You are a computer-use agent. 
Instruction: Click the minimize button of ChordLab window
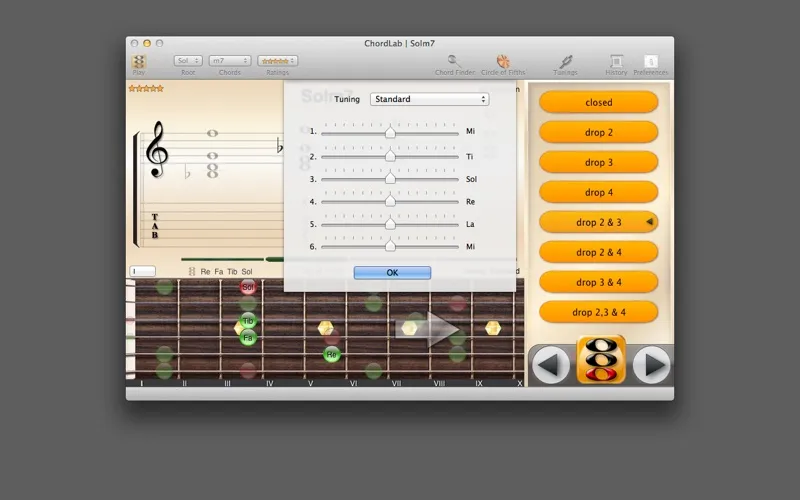147,43
